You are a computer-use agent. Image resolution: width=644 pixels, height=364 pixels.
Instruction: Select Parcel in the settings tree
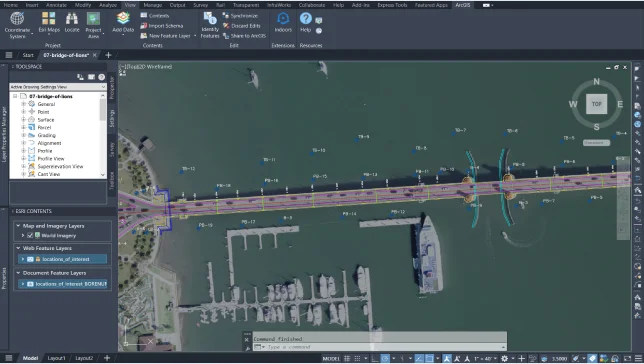(x=44, y=127)
